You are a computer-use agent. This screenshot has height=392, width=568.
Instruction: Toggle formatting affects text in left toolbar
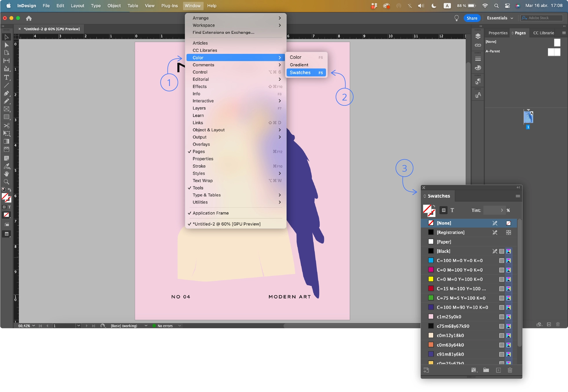point(9,207)
